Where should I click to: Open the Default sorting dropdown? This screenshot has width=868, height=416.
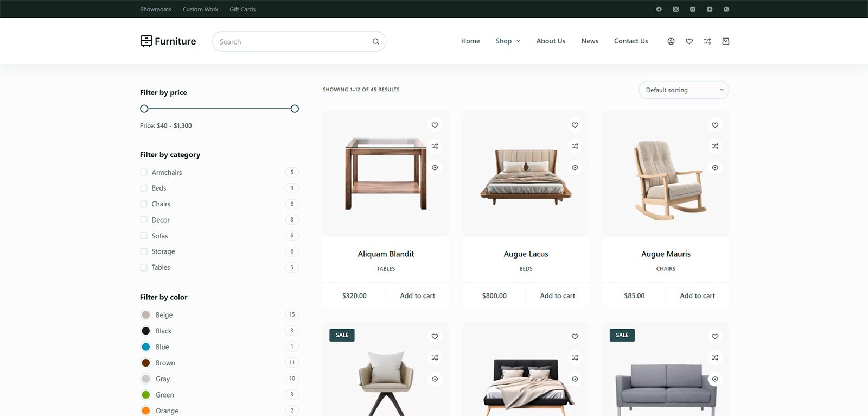[x=683, y=90]
